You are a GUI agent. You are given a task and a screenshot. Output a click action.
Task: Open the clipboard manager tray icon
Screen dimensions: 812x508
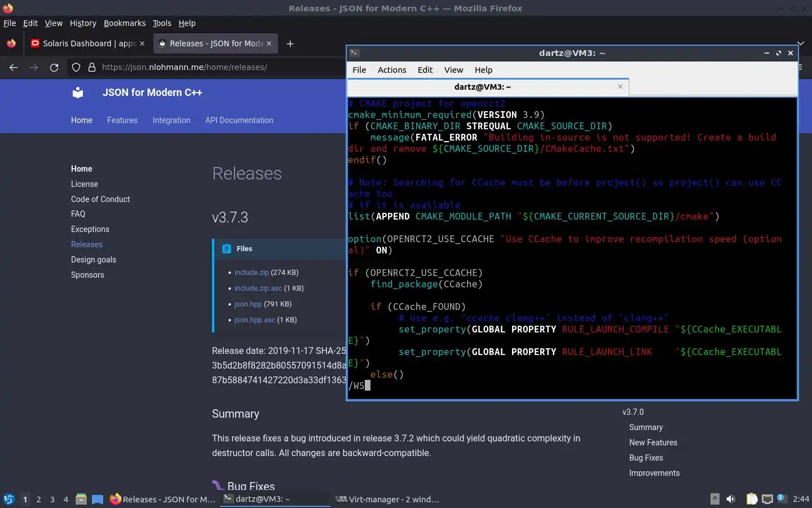[x=752, y=499]
